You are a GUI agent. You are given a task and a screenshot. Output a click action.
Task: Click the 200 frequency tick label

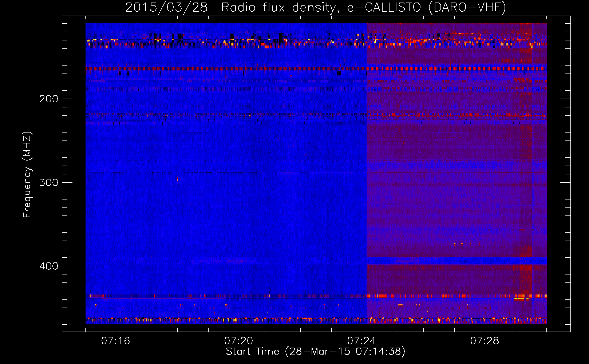point(49,99)
